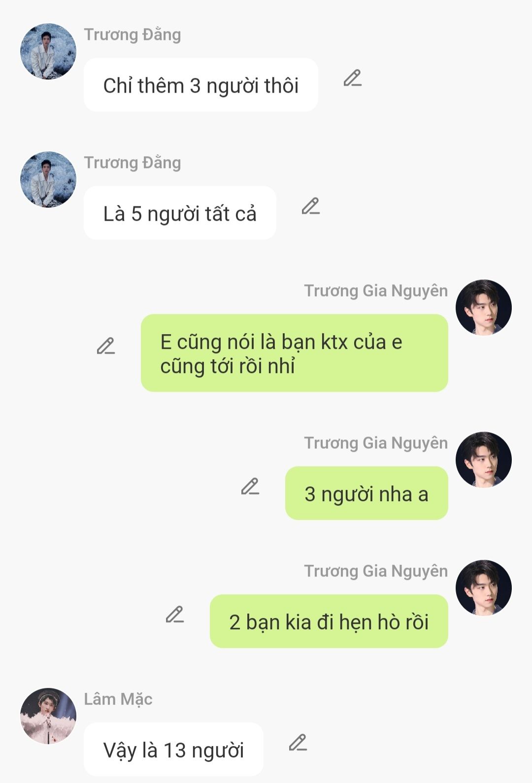Edit the 'E cũng nói là bạn ktx' message
The height and width of the screenshot is (783, 532).
coord(106,346)
